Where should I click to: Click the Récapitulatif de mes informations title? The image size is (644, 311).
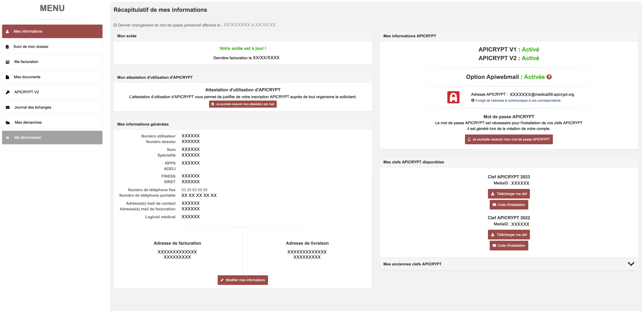pos(160,10)
